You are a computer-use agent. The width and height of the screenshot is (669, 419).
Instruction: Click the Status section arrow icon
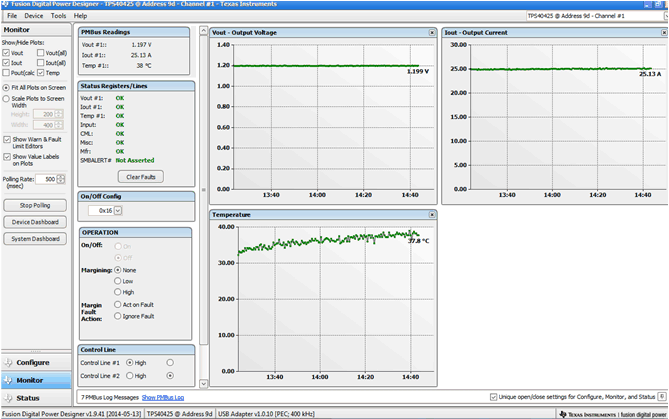(8, 398)
